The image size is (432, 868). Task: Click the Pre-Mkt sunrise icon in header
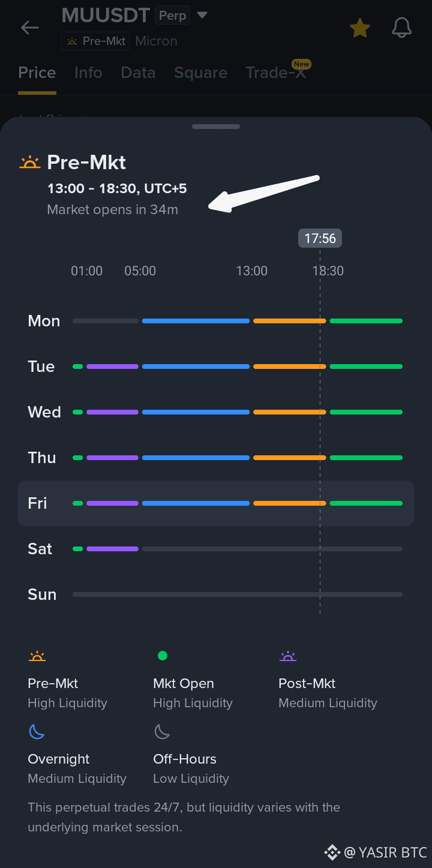29,163
